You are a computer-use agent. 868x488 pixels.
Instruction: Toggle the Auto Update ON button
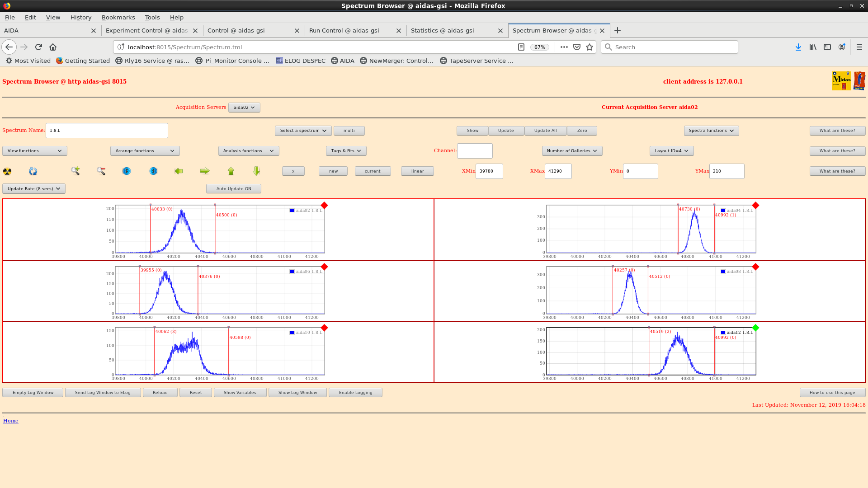pos(234,189)
